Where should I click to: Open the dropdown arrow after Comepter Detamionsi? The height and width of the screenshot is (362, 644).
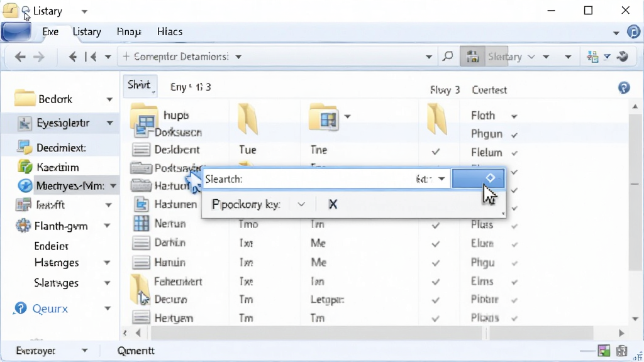point(238,57)
